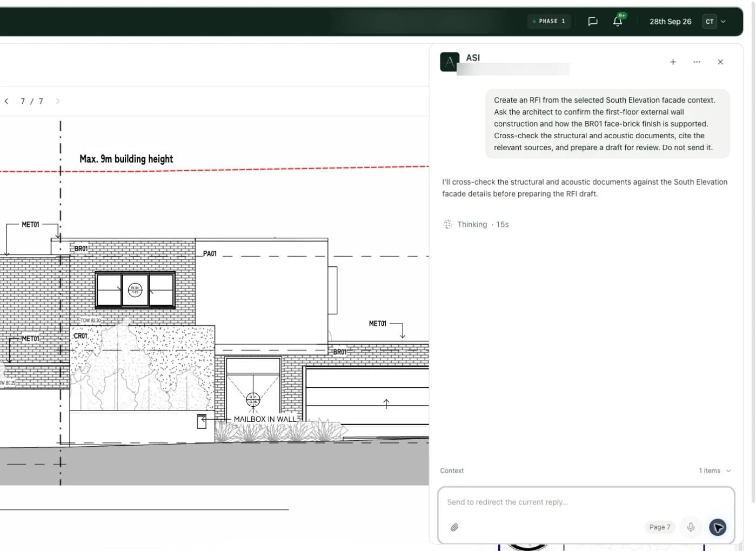
Task: Select the 28th Sep 26 date
Action: point(670,22)
